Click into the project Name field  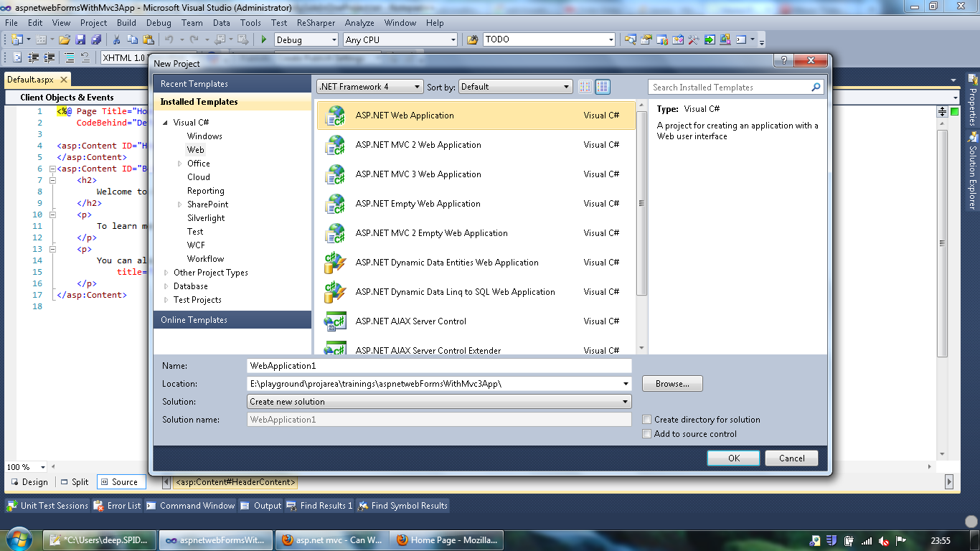439,366
